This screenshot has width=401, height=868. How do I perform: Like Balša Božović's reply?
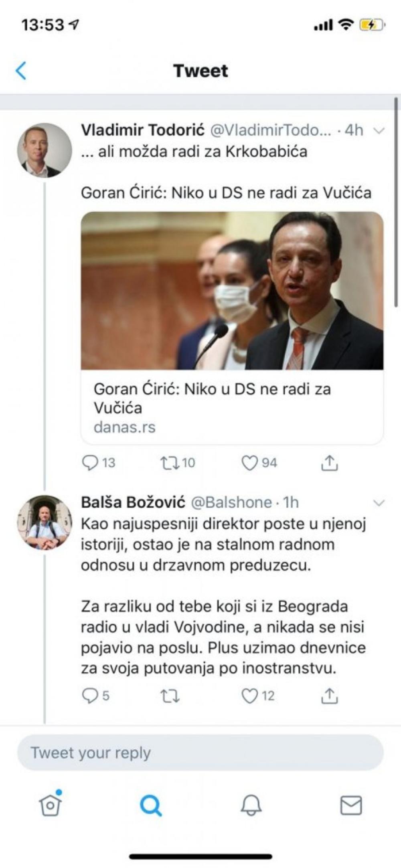pos(249,696)
